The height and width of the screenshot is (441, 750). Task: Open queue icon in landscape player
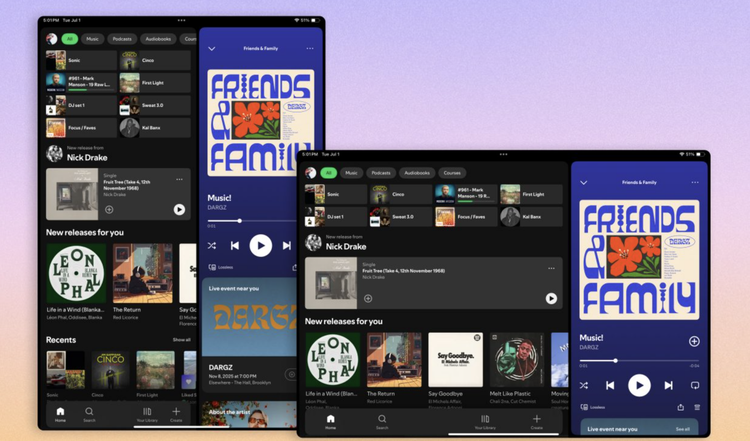697,407
